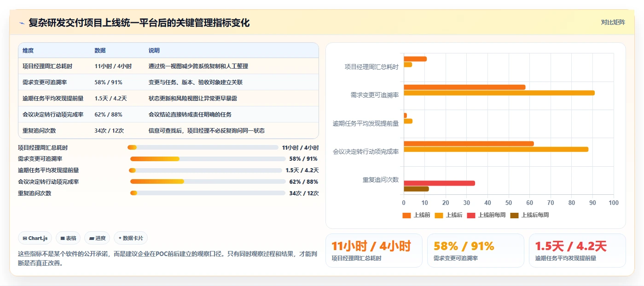The width and height of the screenshot is (644, 286).
Task: Click the yellow bar for 会议决定转行动项完成率
Action: pos(496,149)
